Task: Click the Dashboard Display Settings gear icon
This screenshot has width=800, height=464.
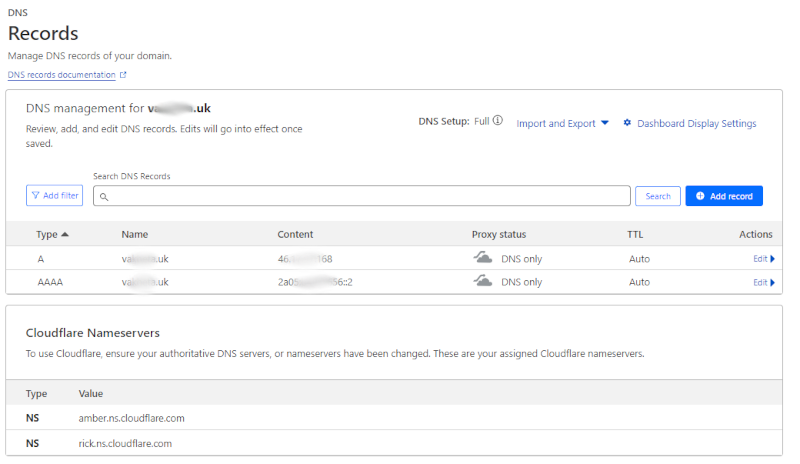Action: click(x=628, y=123)
